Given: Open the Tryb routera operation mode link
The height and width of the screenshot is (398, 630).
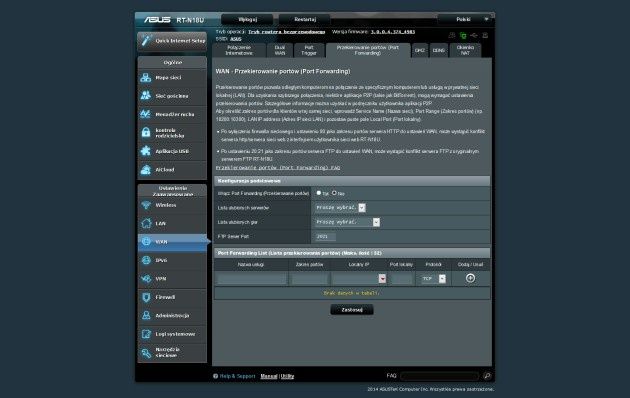Looking at the screenshot, I should [x=286, y=32].
